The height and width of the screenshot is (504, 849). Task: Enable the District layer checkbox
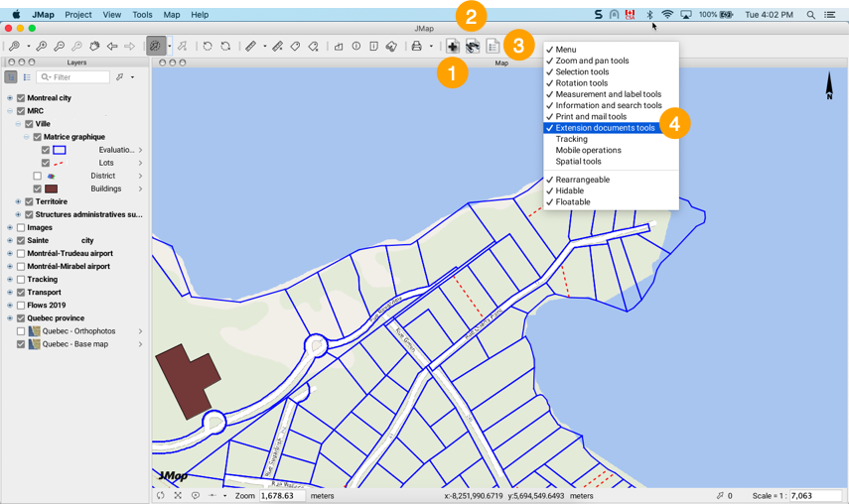(38, 176)
